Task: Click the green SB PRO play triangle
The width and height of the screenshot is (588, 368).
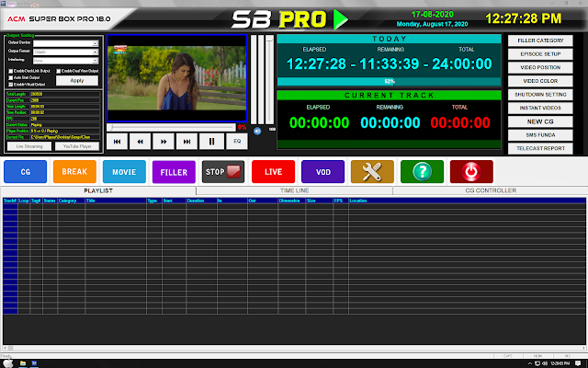Action: click(341, 19)
